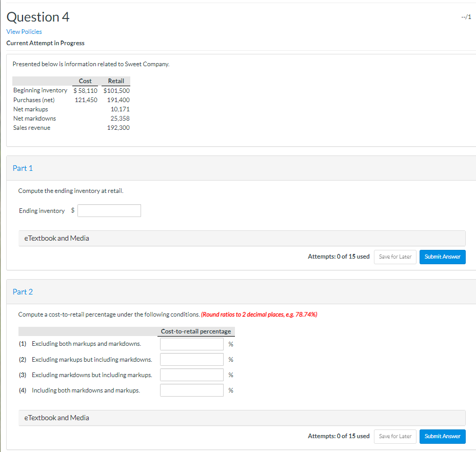
Task: Click the View Policies link
Action: (x=24, y=31)
